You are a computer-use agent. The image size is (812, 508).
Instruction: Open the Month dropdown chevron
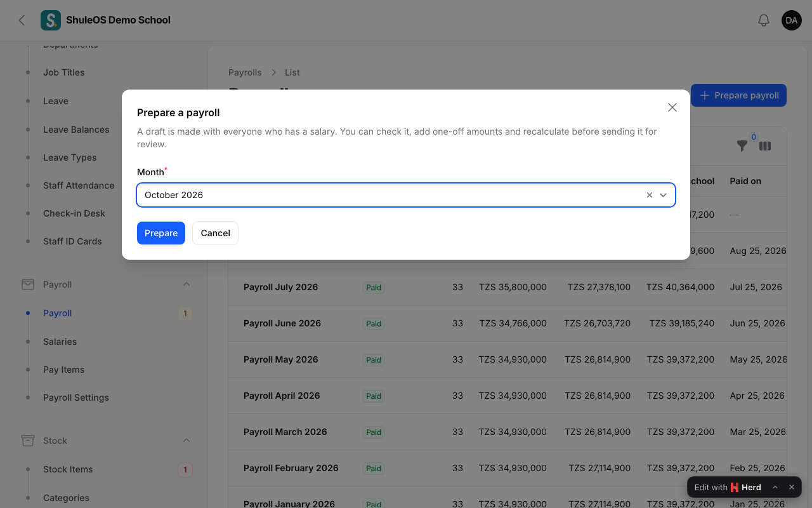pyautogui.click(x=664, y=195)
